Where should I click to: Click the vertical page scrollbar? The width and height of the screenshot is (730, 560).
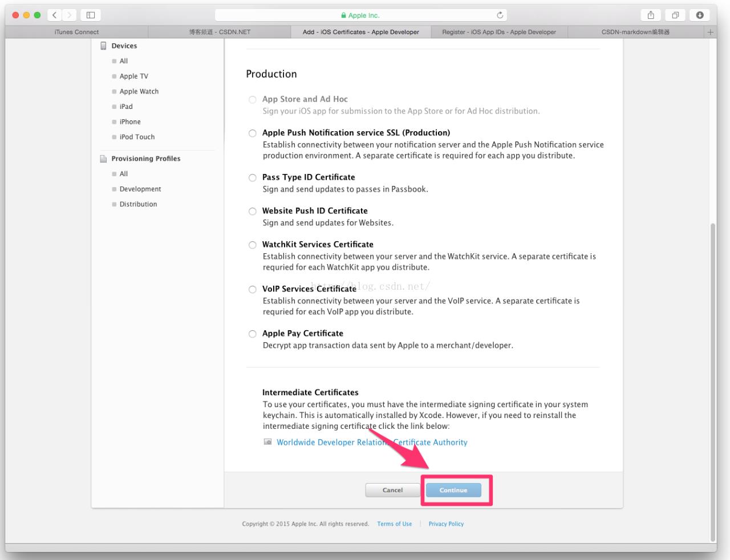[713, 382]
